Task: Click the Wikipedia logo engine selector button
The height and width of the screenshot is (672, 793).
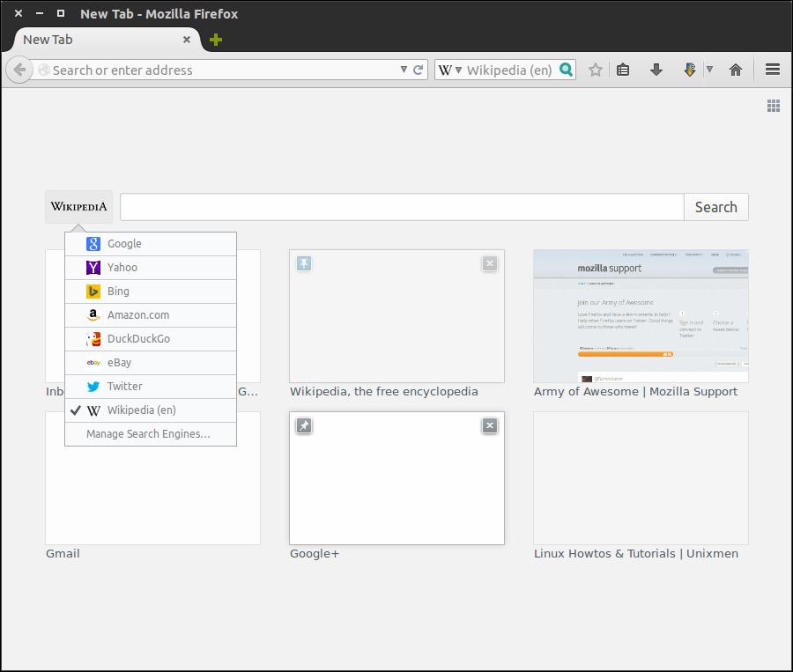Action: click(79, 207)
